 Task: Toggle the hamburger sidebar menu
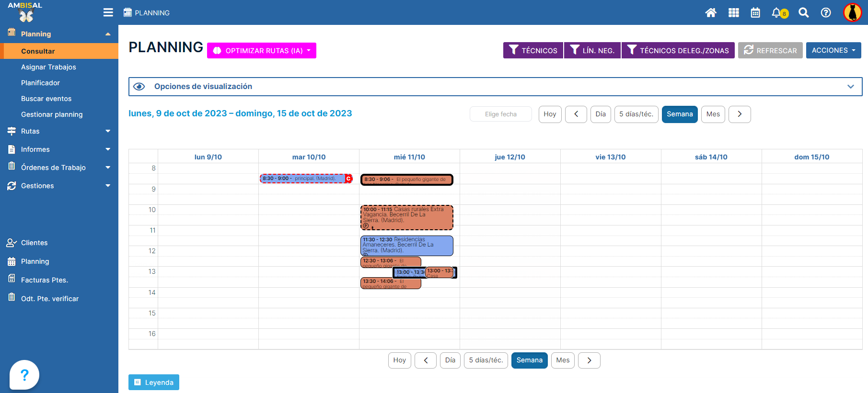pos(108,12)
